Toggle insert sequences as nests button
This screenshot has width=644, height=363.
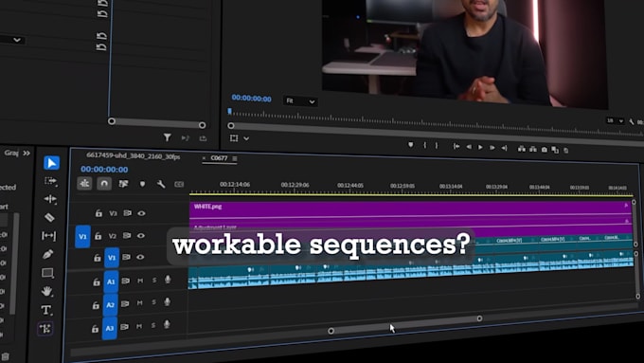click(x=84, y=183)
